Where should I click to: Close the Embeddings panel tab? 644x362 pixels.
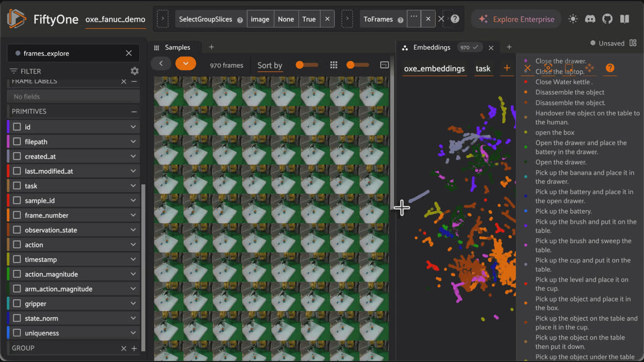(x=491, y=48)
